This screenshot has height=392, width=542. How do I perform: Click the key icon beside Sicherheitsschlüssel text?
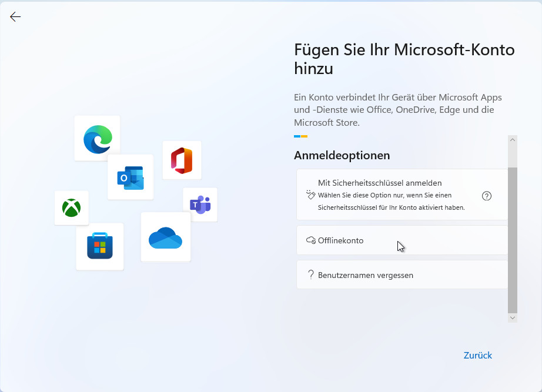[311, 195]
